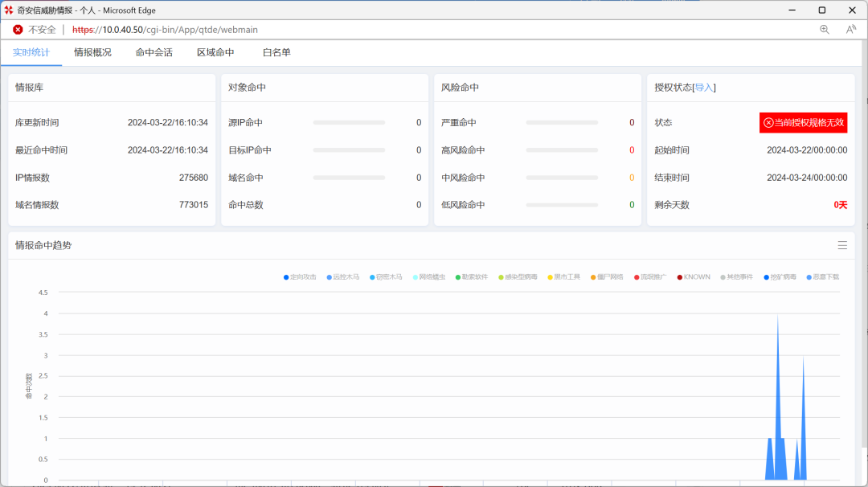The width and height of the screenshot is (868, 487).
Task: Click the 不安全 security warning icon
Action: coord(18,29)
